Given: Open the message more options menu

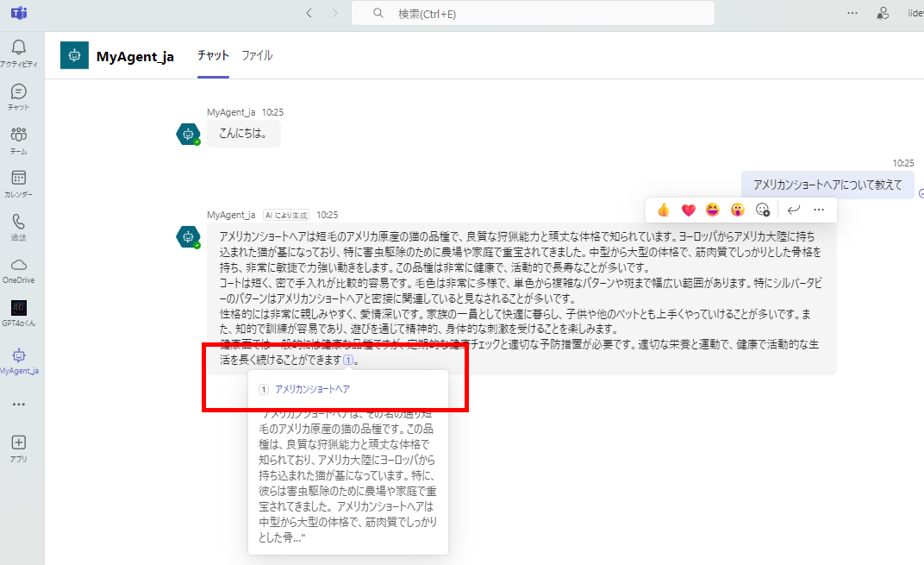Looking at the screenshot, I should tap(818, 209).
